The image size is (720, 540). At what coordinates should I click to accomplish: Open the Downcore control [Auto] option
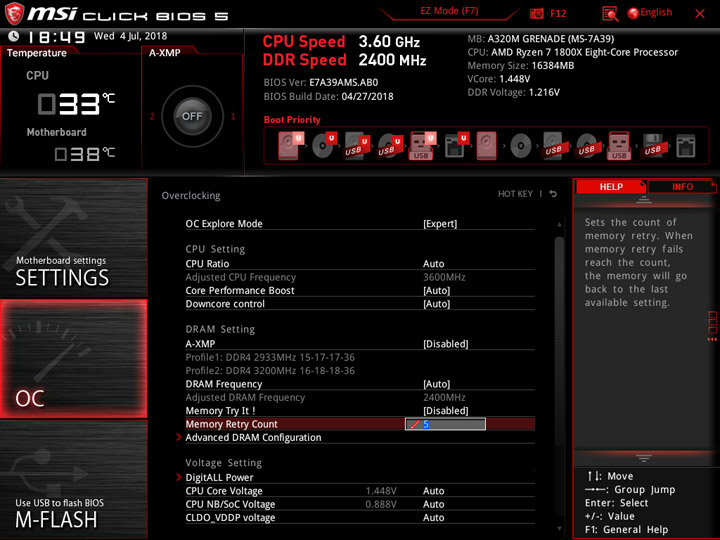pos(436,304)
